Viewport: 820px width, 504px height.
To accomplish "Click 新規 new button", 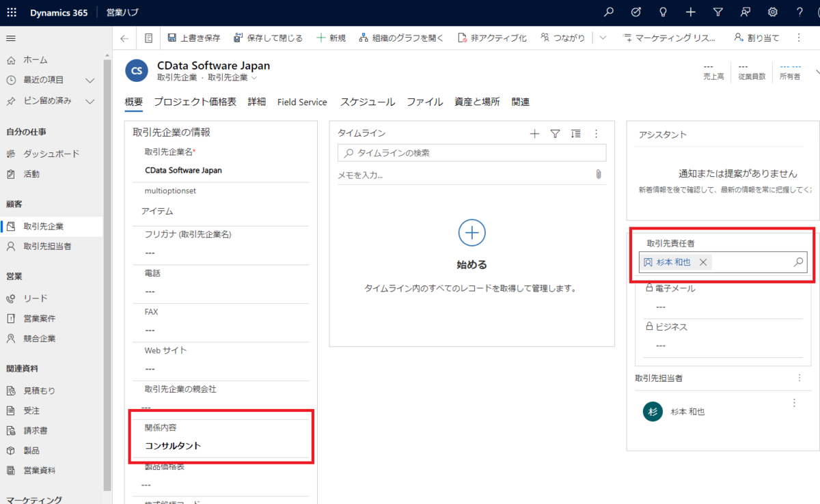I will pos(331,38).
